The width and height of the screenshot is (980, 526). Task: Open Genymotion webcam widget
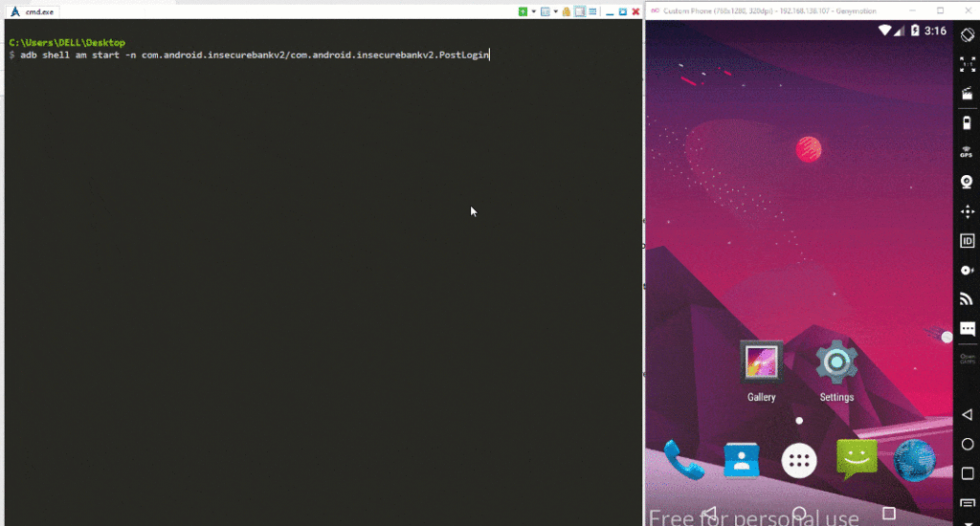click(967, 182)
